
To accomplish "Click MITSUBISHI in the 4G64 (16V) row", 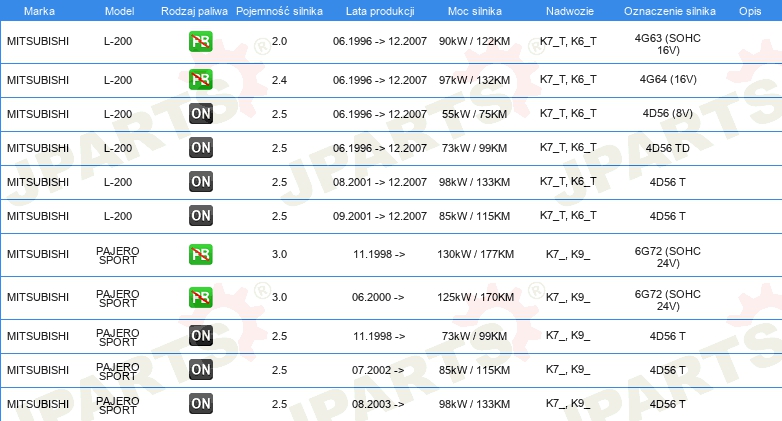I will (x=38, y=80).
